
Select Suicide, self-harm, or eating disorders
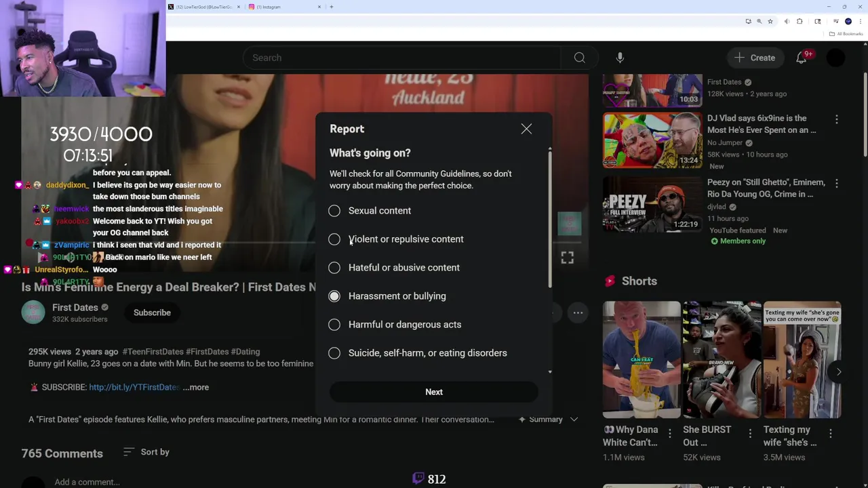418,353
